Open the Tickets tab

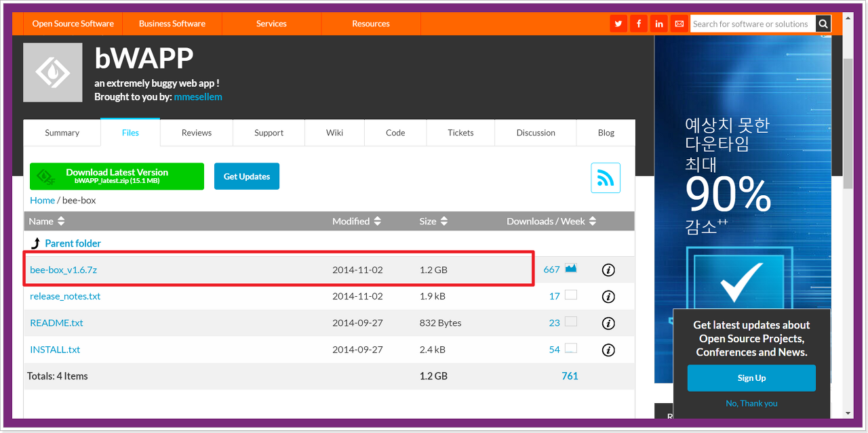[x=460, y=133]
